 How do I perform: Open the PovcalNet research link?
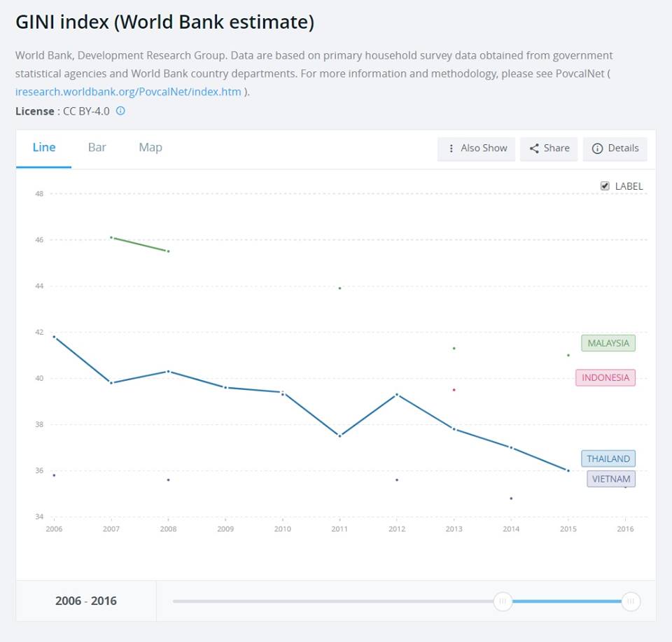pos(128,92)
